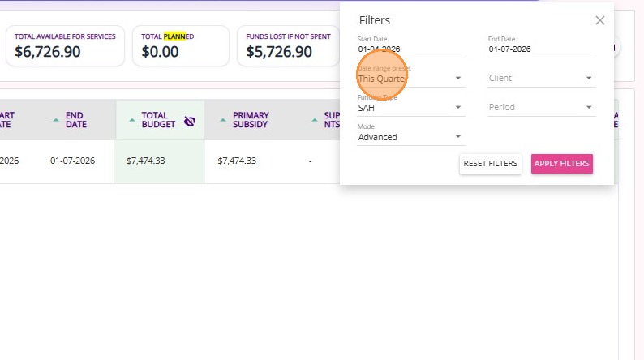This screenshot has width=644, height=360.
Task: Click the Start Date input field
Action: [x=411, y=49]
